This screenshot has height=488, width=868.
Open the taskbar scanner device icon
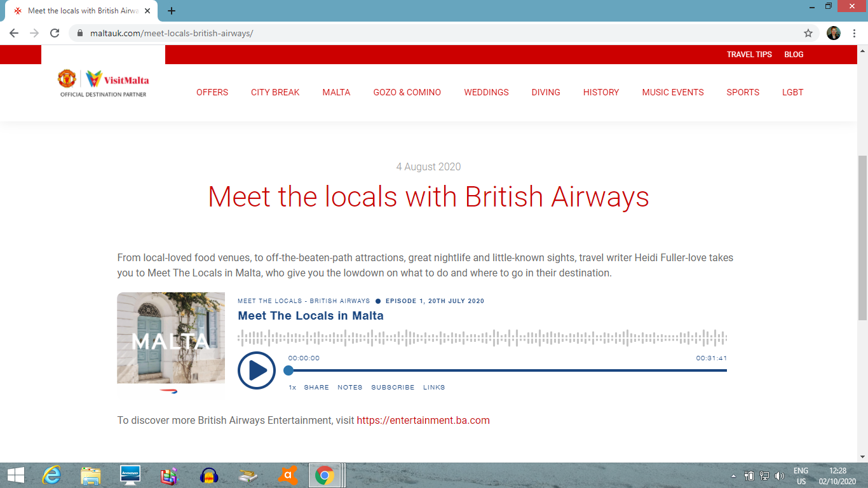point(248,475)
